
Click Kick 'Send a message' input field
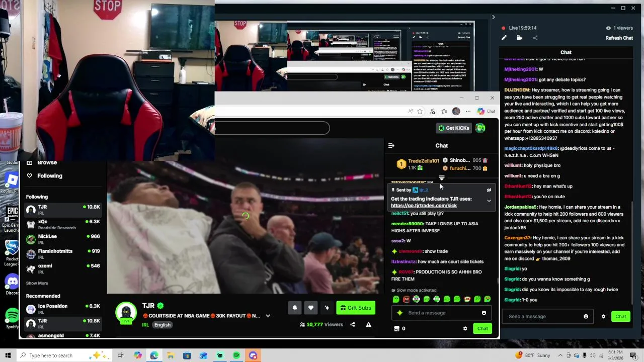[443, 313]
